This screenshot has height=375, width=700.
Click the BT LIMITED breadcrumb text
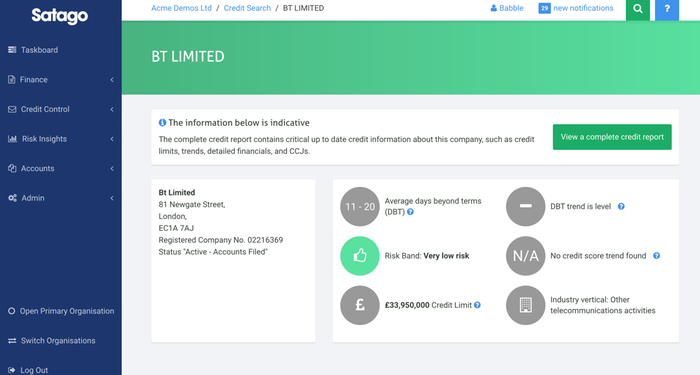click(x=303, y=8)
